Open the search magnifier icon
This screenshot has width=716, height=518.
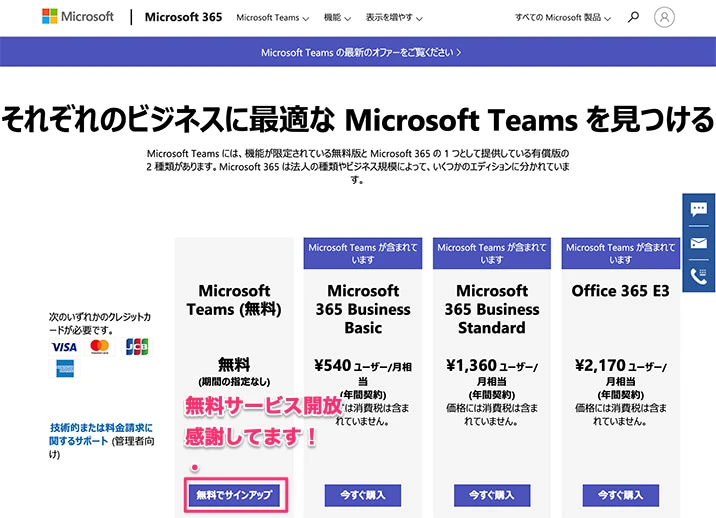[x=633, y=17]
